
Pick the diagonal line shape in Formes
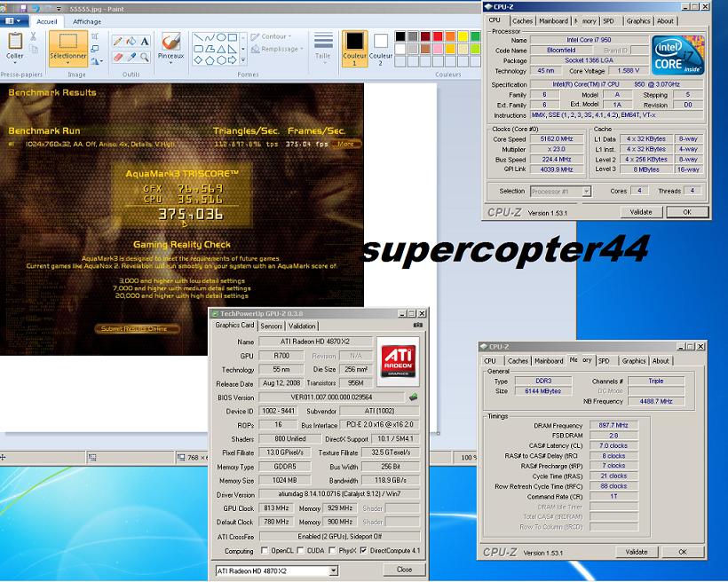pyautogui.click(x=199, y=37)
